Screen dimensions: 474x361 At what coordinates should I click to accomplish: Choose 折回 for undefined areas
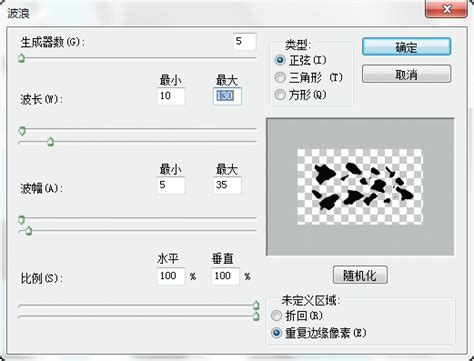[276, 315]
